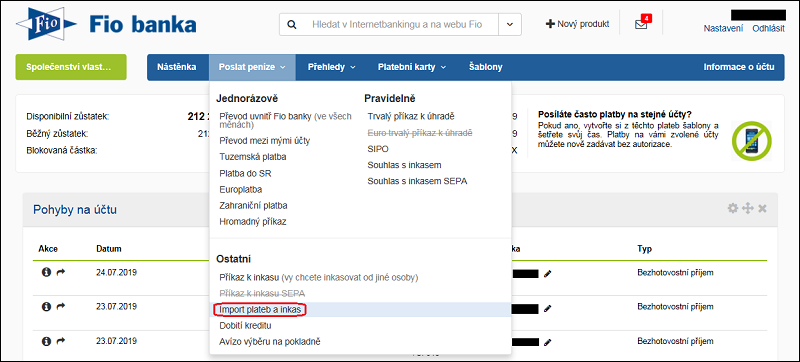Viewport: 800px width, 362px height.
Task: Click the search magnifier icon
Action: coord(292,24)
